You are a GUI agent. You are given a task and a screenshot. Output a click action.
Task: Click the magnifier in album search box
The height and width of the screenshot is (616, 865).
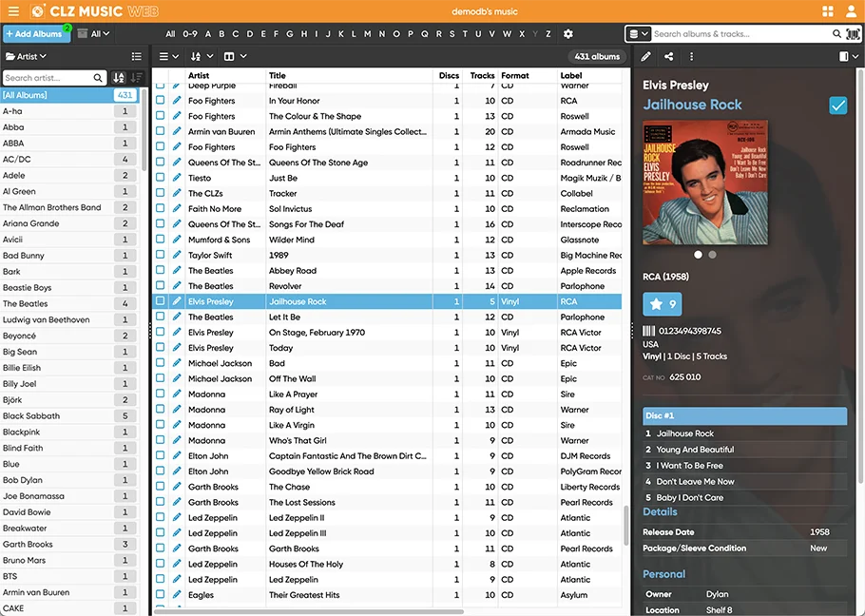[x=836, y=33]
